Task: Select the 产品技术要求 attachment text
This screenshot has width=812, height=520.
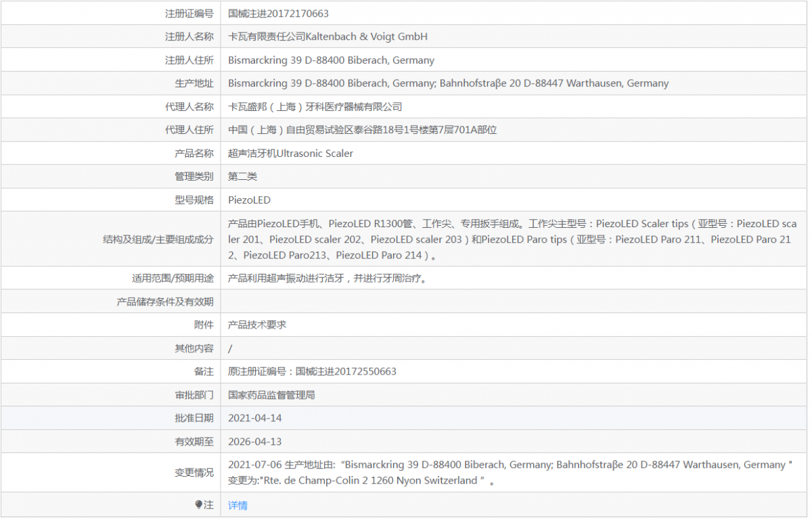Action: [257, 325]
